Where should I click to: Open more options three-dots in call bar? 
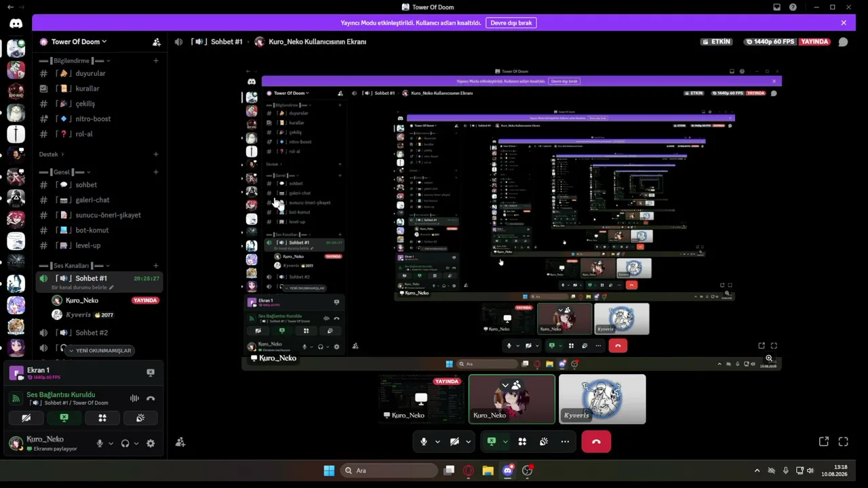565,441
